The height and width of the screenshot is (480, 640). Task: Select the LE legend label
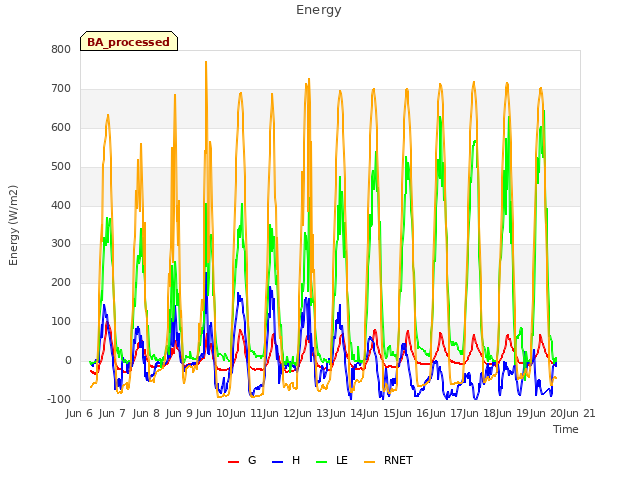click(x=342, y=460)
